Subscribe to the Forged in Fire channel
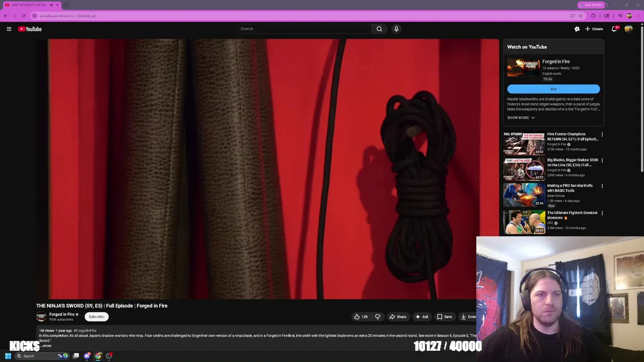This screenshot has height=362, width=644. click(97, 317)
